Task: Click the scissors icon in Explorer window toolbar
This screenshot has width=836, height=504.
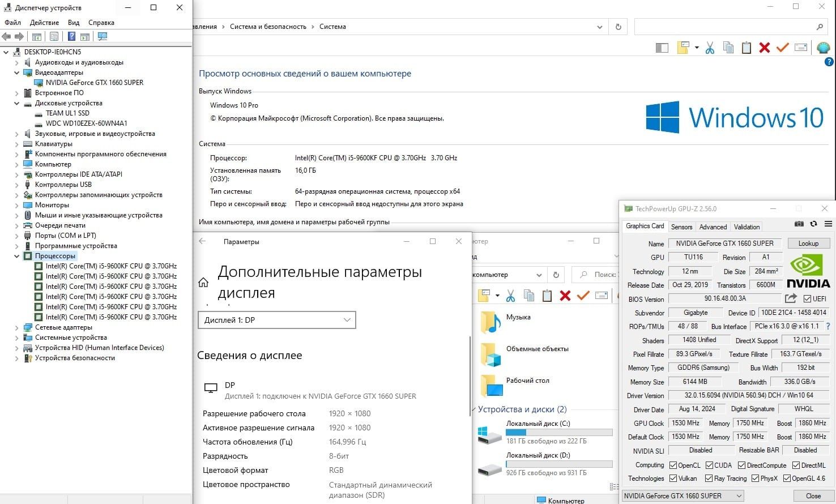Action: [510, 295]
